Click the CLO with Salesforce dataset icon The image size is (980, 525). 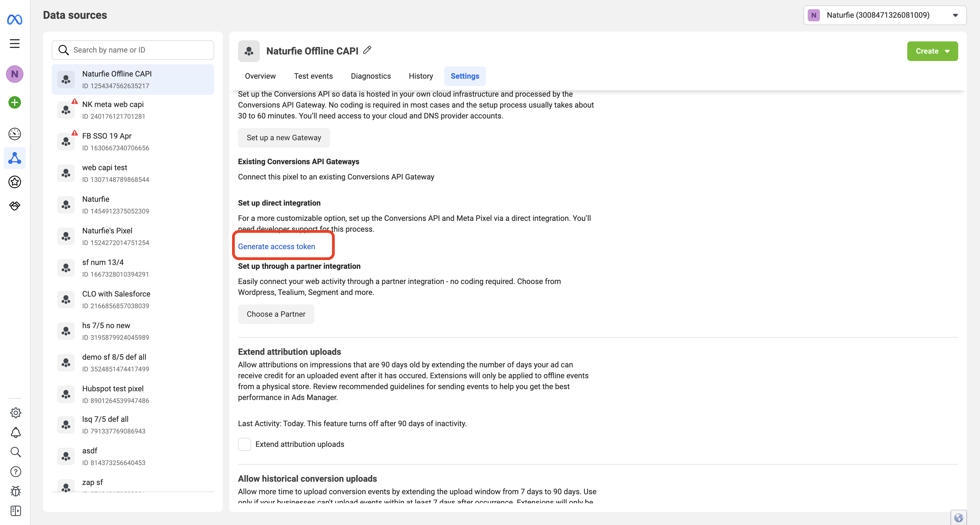(66, 300)
